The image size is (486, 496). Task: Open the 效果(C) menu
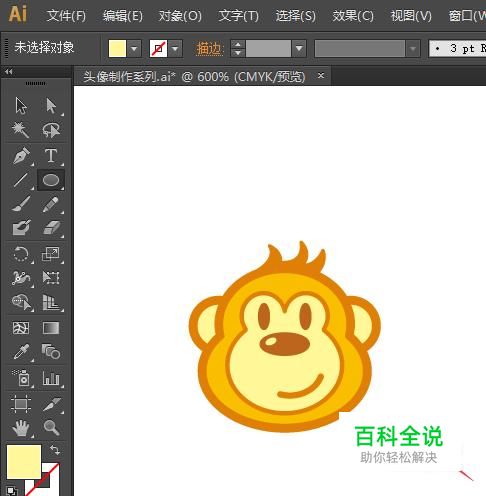(x=353, y=16)
